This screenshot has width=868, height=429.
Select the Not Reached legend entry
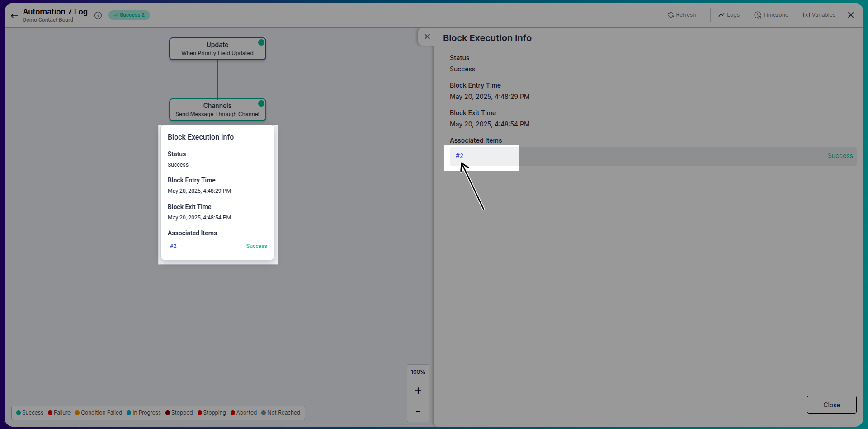pyautogui.click(x=281, y=413)
